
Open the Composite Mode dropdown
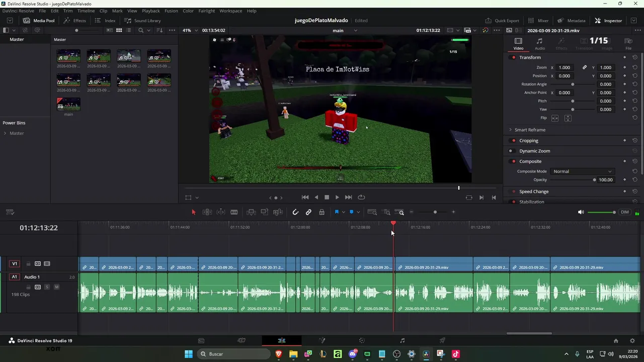(583, 171)
